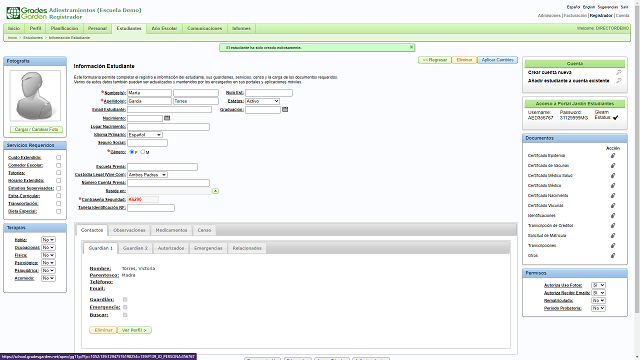Open the Graduación date calendar picker
This screenshot has width=640, height=360.
click(285, 109)
